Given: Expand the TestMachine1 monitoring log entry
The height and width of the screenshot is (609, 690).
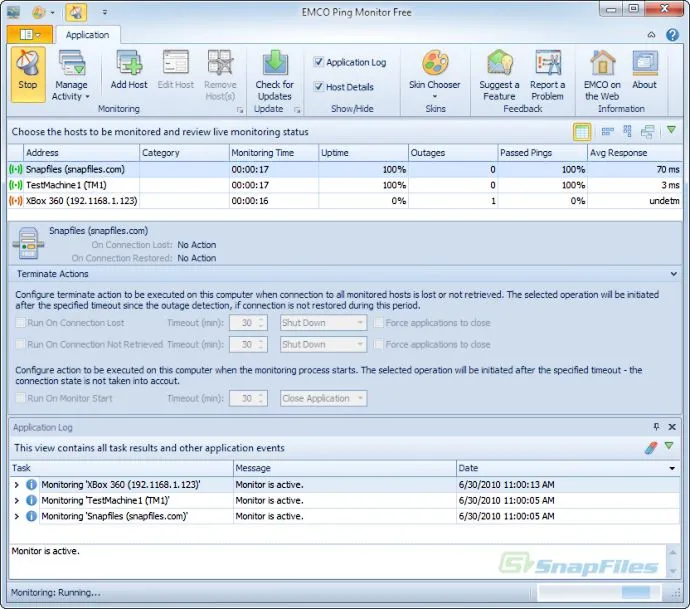Looking at the screenshot, I should click(x=17, y=500).
